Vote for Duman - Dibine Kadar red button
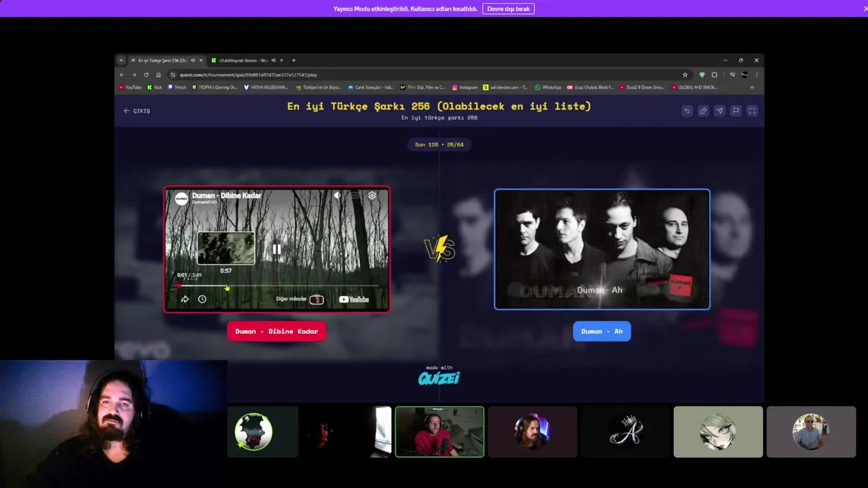 point(277,331)
